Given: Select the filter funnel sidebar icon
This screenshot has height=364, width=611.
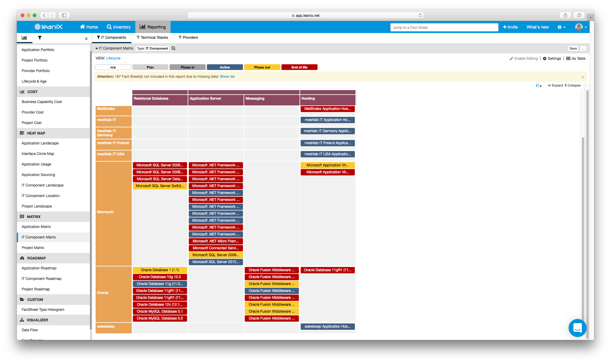Looking at the screenshot, I should tap(40, 38).
